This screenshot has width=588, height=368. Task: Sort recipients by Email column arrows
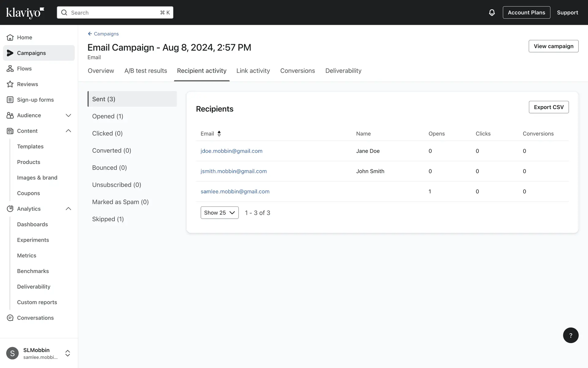pos(219,134)
